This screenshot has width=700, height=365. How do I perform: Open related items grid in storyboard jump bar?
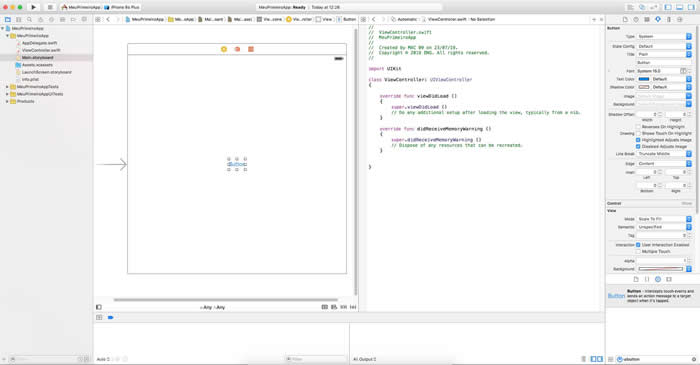[98, 20]
